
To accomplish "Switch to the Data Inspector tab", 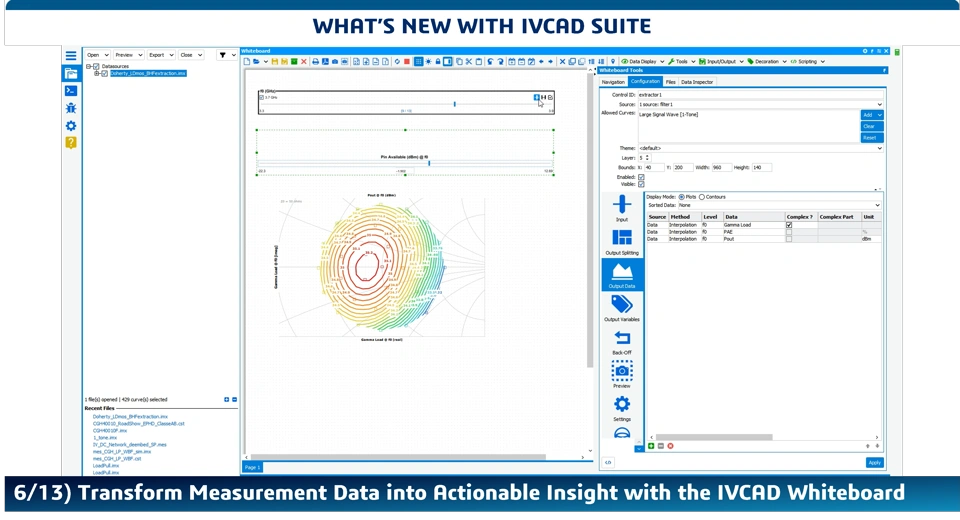I will (x=697, y=82).
